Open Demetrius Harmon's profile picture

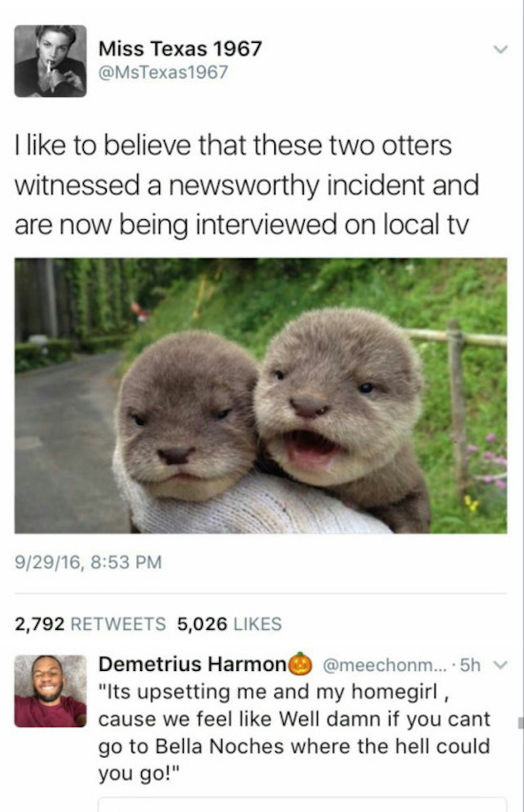(50, 691)
